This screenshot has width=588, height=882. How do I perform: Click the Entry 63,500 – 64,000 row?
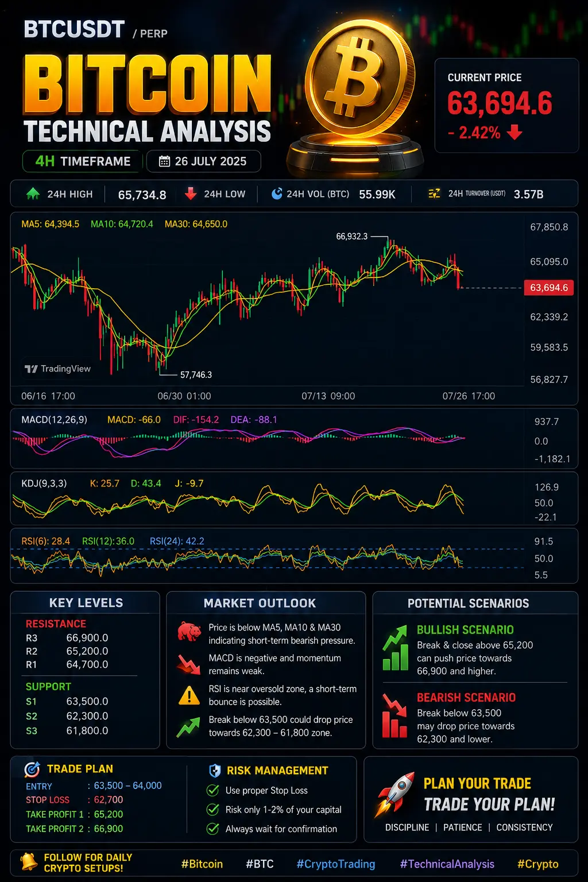click(x=94, y=786)
